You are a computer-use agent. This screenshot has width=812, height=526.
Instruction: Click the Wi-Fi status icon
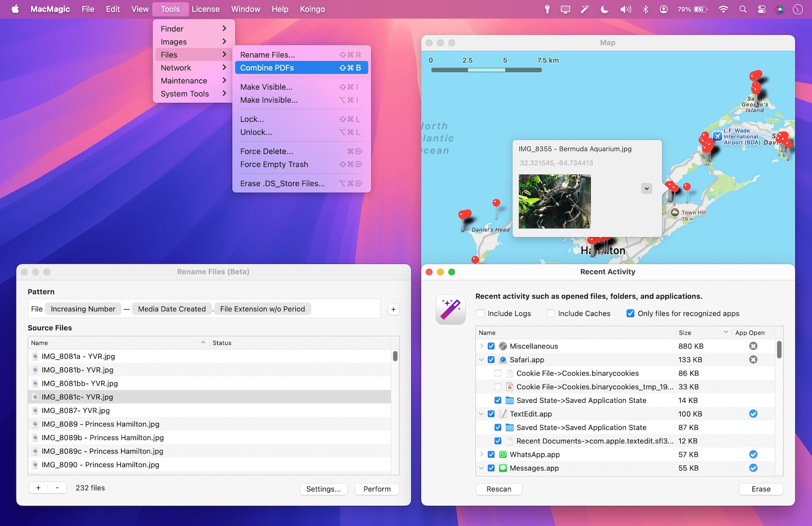tap(724, 9)
